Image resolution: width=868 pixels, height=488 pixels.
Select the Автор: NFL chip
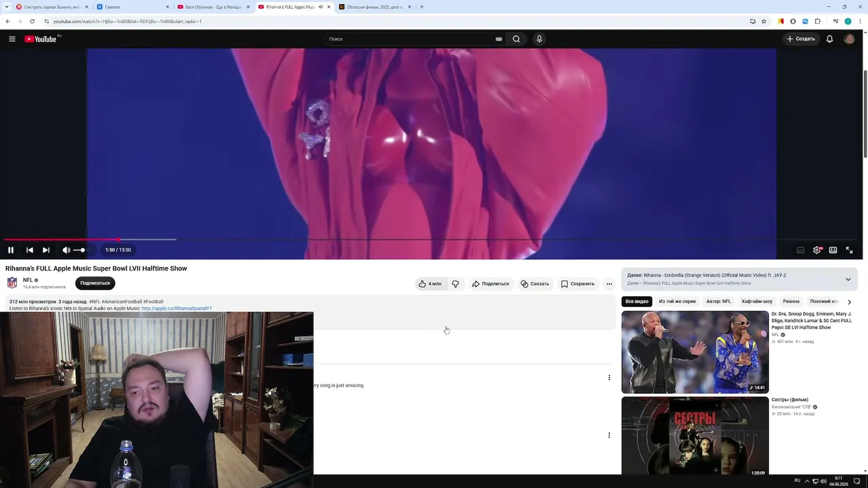(x=719, y=302)
